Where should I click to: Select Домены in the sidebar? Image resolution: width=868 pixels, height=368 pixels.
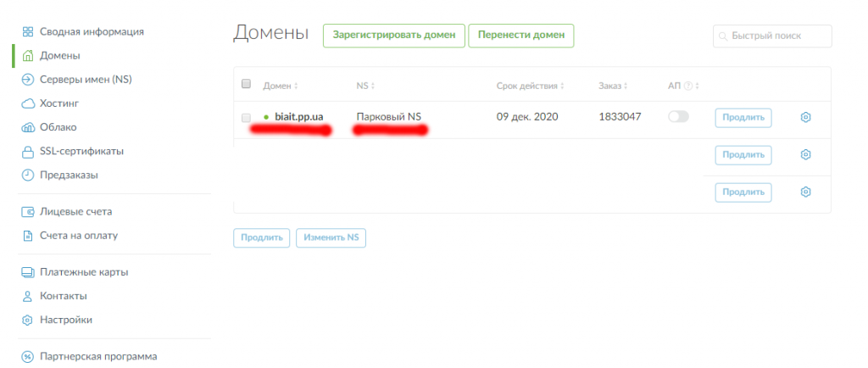tap(51, 56)
